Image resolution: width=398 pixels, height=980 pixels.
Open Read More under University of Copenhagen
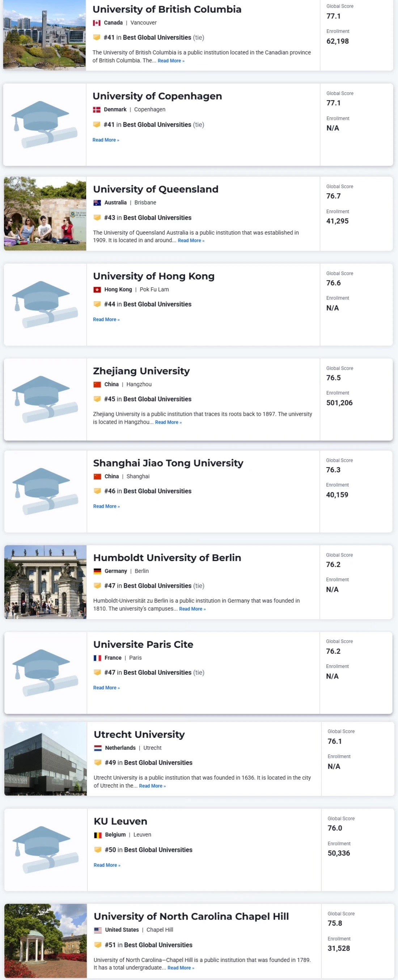click(x=106, y=140)
